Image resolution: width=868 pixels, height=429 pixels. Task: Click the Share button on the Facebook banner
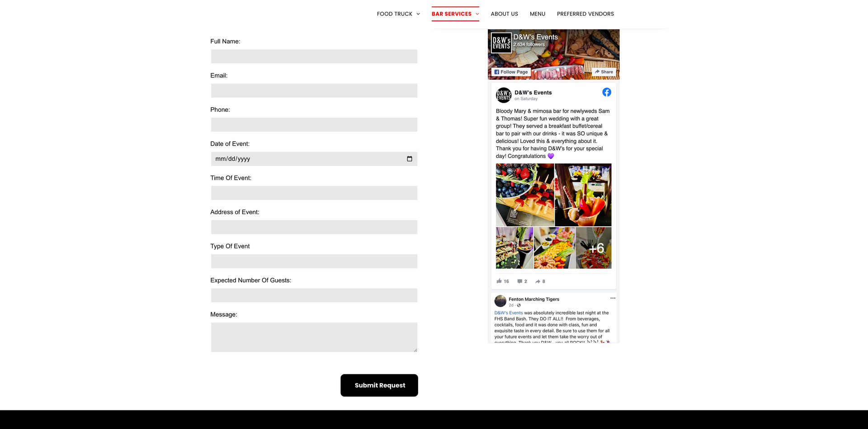tap(604, 72)
